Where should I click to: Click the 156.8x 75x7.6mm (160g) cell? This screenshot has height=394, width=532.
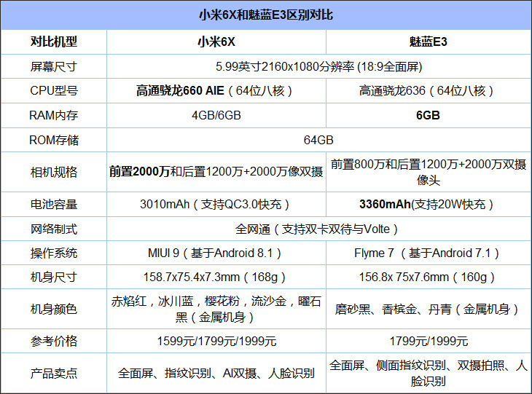coord(429,277)
